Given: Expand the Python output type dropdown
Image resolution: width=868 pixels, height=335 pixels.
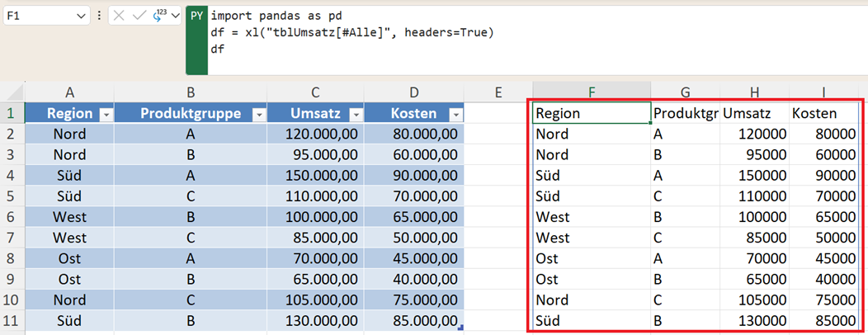Looking at the screenshot, I should 175,17.
